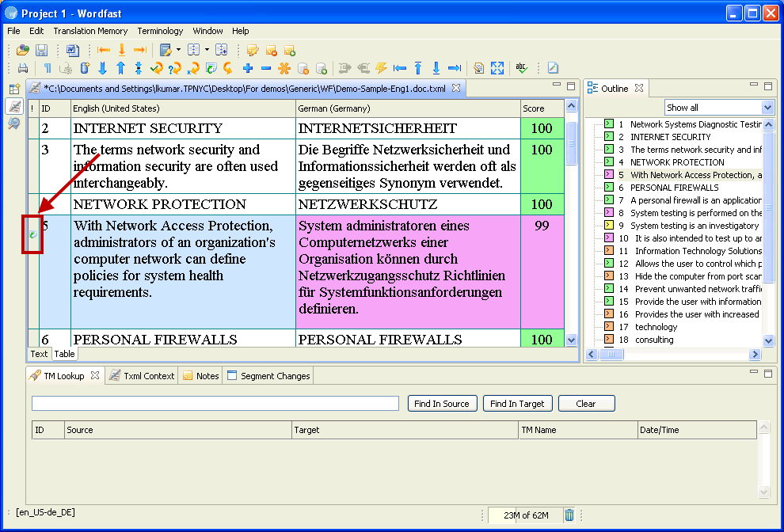The image size is (784, 532).
Task: Click the German (Germany) column header
Action: tap(408, 108)
